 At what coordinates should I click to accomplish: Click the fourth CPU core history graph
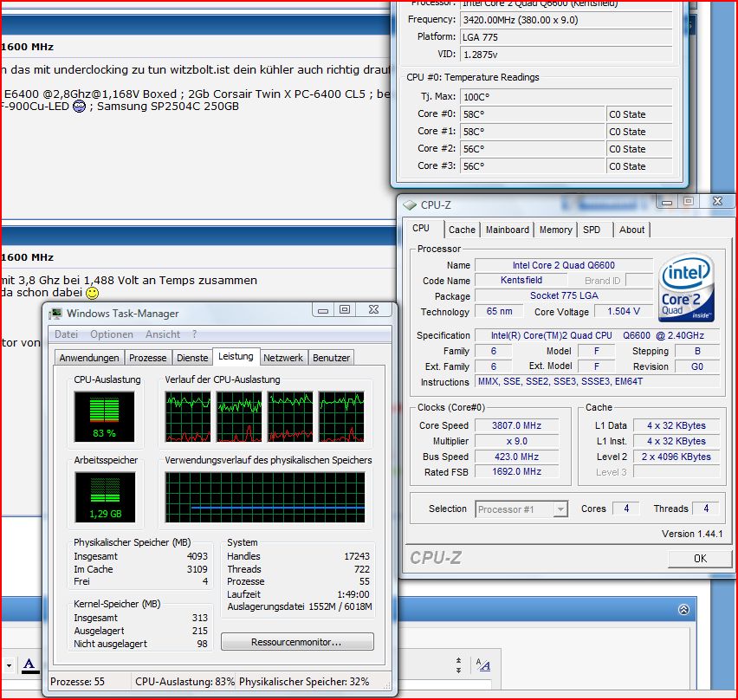341,417
